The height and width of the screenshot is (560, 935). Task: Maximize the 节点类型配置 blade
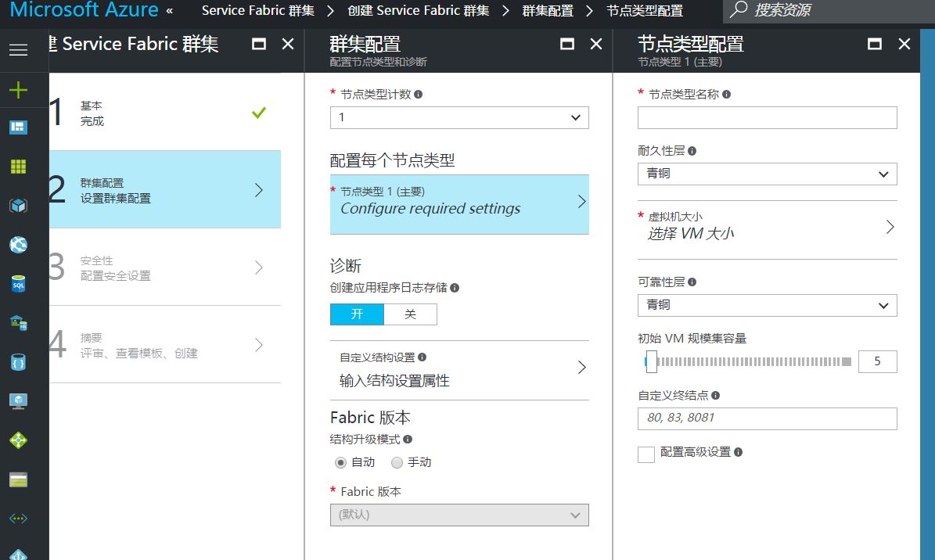click(x=875, y=44)
